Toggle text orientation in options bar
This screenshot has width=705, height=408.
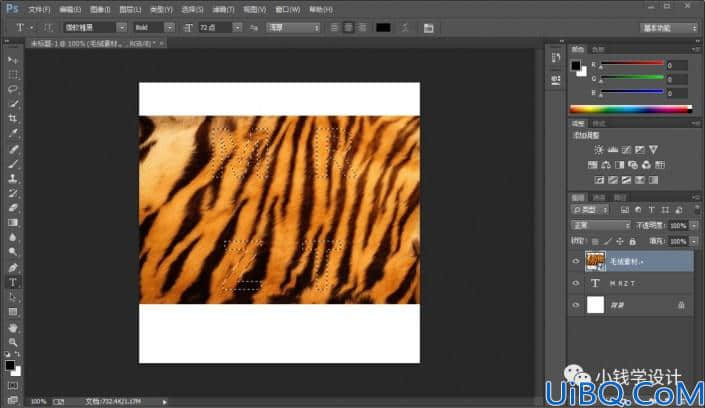click(x=48, y=28)
